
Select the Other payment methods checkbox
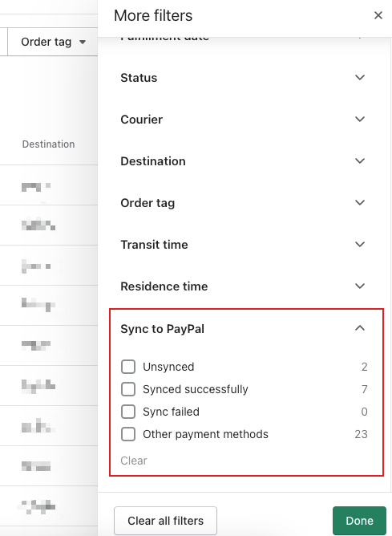(x=128, y=434)
